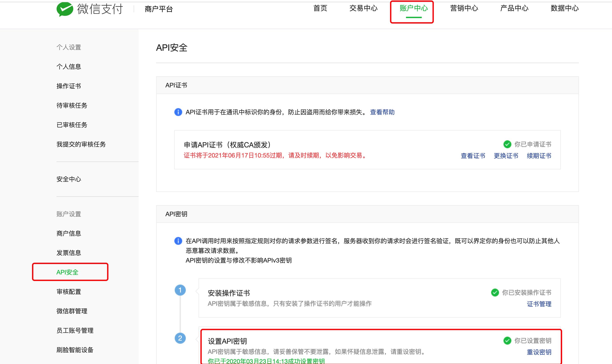Click the 你已安装操作证书 status text
The height and width of the screenshot is (364, 612).
tap(527, 292)
